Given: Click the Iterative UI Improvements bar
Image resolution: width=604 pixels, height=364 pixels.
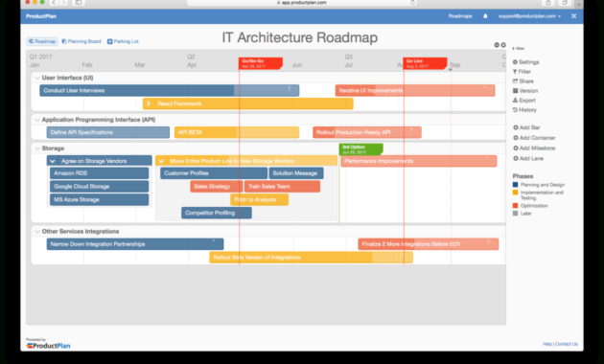Looking at the screenshot, I should [415, 90].
